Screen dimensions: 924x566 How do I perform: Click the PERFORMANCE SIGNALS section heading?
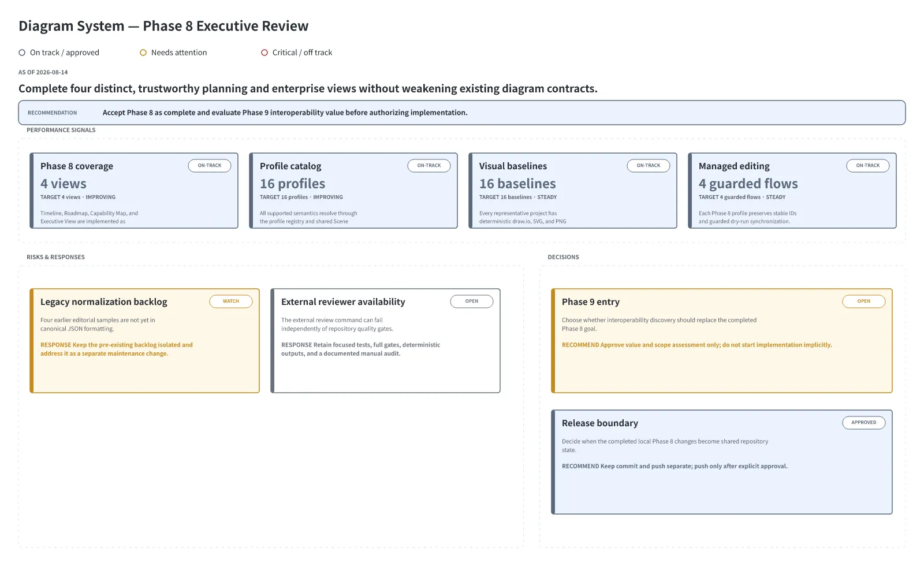click(61, 130)
